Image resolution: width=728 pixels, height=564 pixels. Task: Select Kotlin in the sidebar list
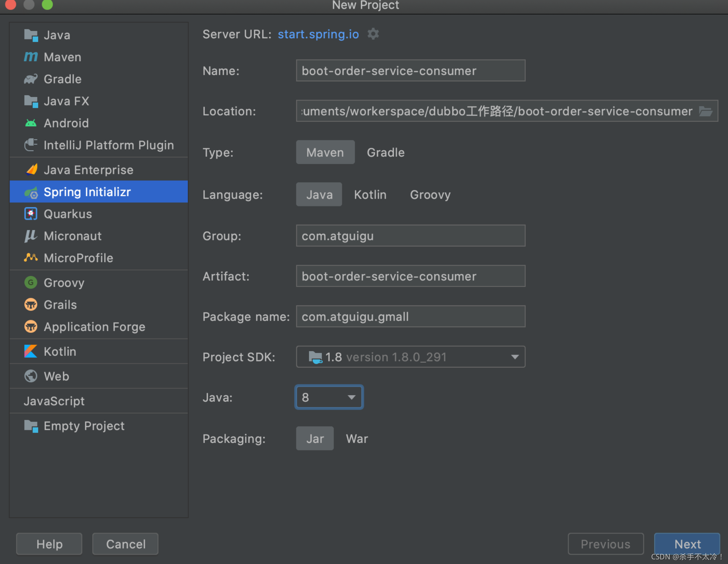99,351
